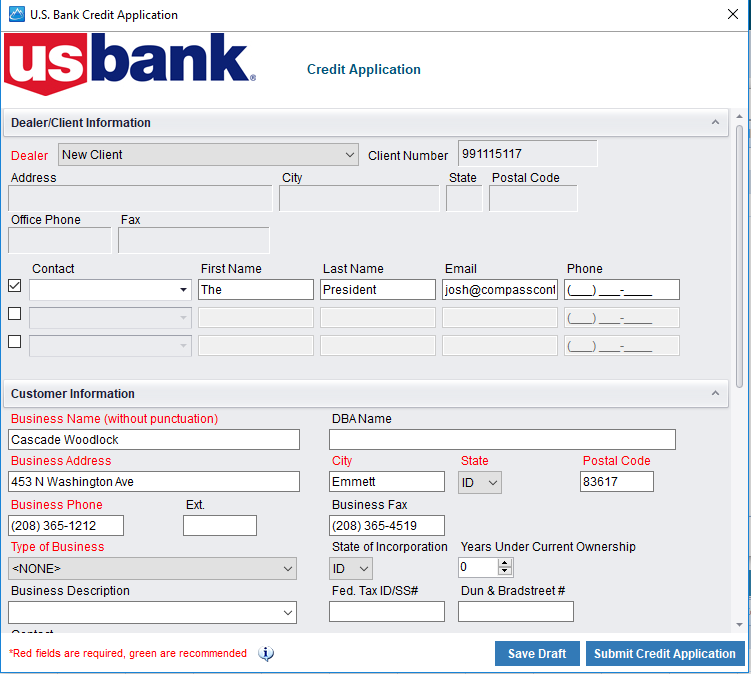Screen dimensions: 751x674
Task: Collapse the Dealer/Client Information section
Action: point(715,122)
